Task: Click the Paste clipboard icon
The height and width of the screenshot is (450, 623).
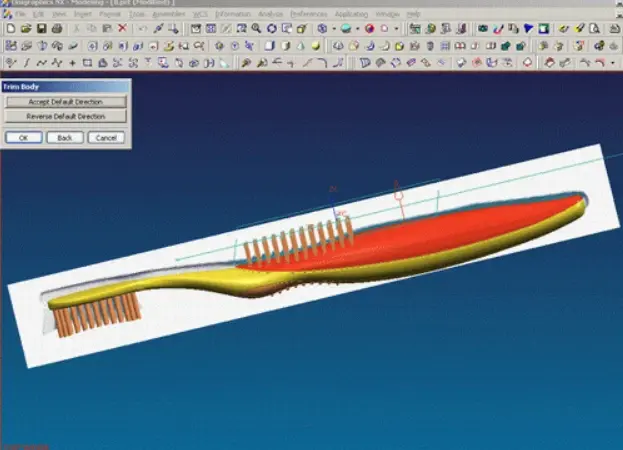Action: [x=107, y=28]
